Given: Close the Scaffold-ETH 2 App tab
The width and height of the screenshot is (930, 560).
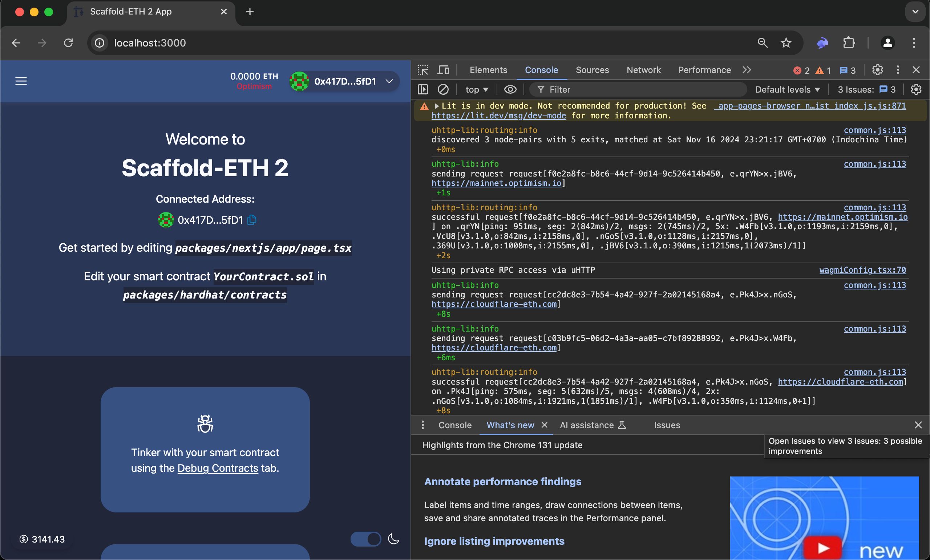Looking at the screenshot, I should coord(223,12).
